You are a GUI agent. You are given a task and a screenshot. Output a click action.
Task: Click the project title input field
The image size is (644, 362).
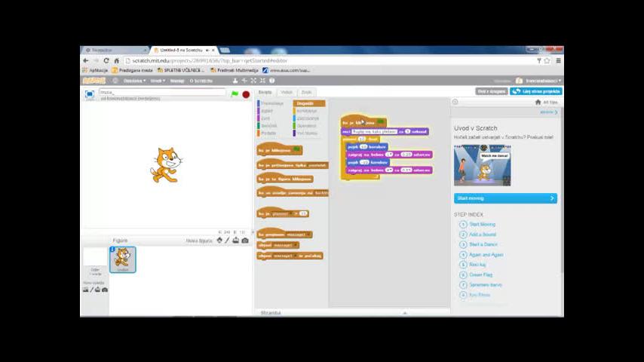(162, 92)
